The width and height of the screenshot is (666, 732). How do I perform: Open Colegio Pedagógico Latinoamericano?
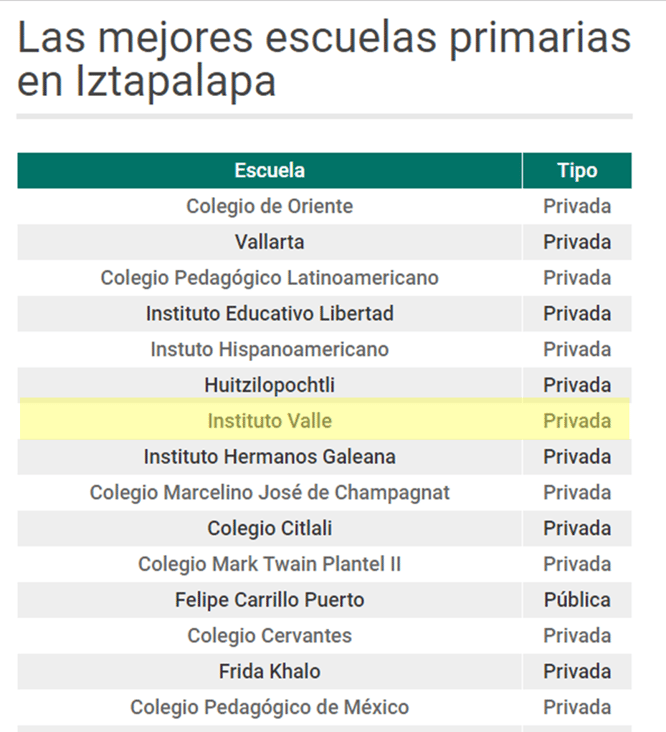point(269,277)
